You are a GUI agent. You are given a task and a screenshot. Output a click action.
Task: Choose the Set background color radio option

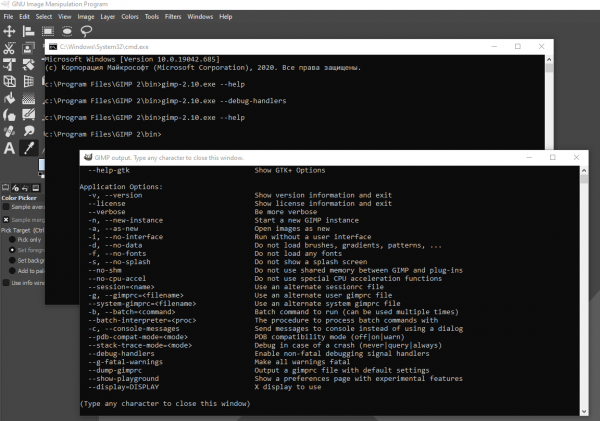(12, 260)
